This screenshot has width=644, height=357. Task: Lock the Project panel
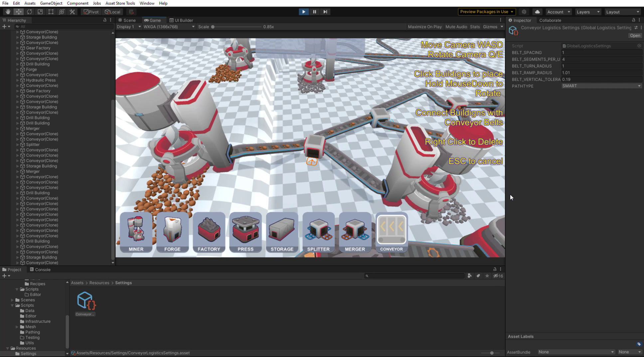click(x=495, y=269)
